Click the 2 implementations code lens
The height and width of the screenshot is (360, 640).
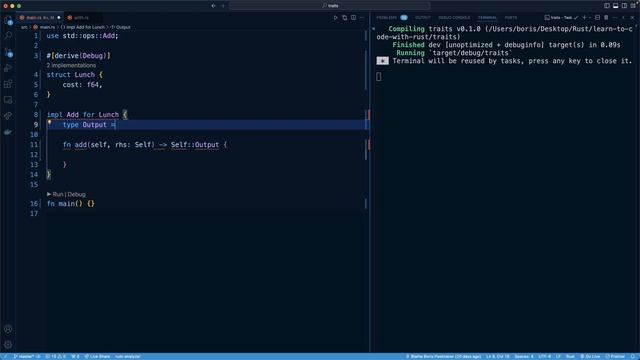tap(71, 65)
